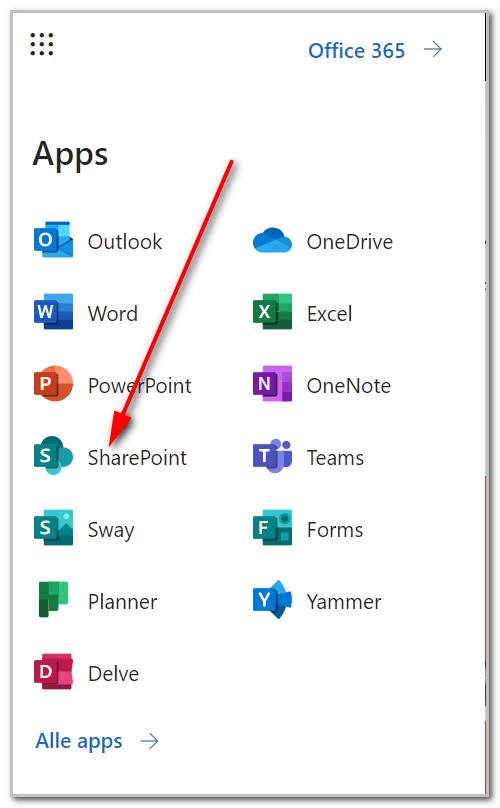Click the arrow next to Office 365
Viewport: 500px width, 808px height.
coord(432,50)
